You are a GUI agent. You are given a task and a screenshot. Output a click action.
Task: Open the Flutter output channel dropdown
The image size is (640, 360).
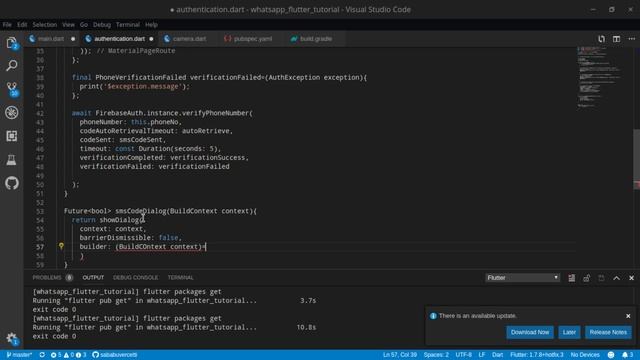click(522, 278)
